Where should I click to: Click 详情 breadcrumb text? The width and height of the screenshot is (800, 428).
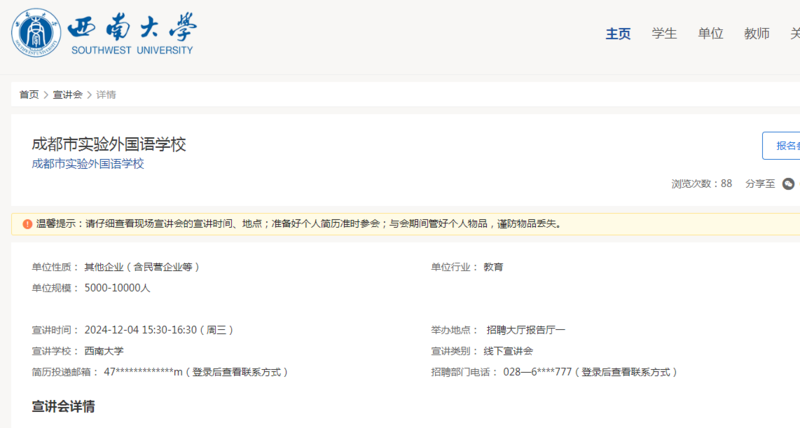pos(106,94)
